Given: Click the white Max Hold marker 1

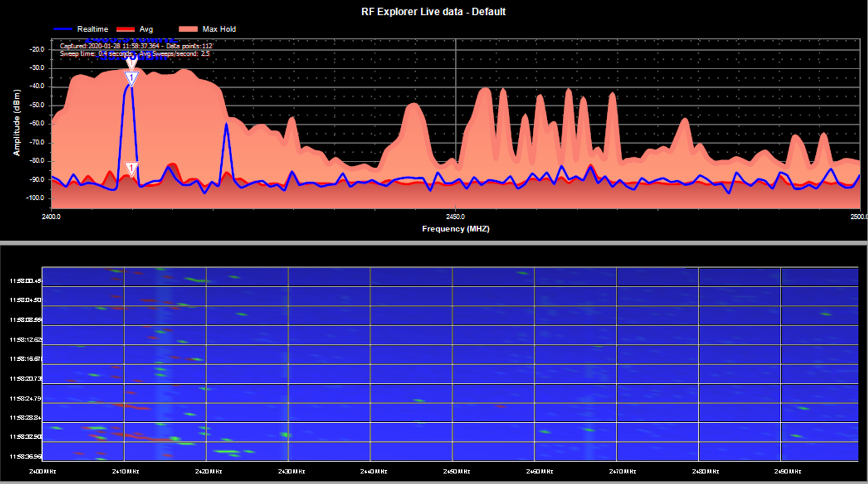Looking at the screenshot, I should coord(131,62).
